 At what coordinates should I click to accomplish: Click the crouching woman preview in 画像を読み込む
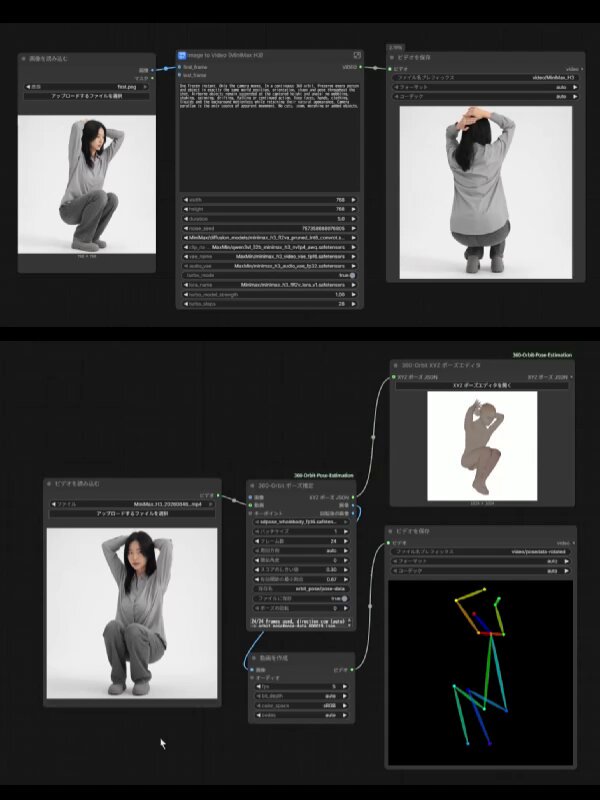click(x=87, y=184)
